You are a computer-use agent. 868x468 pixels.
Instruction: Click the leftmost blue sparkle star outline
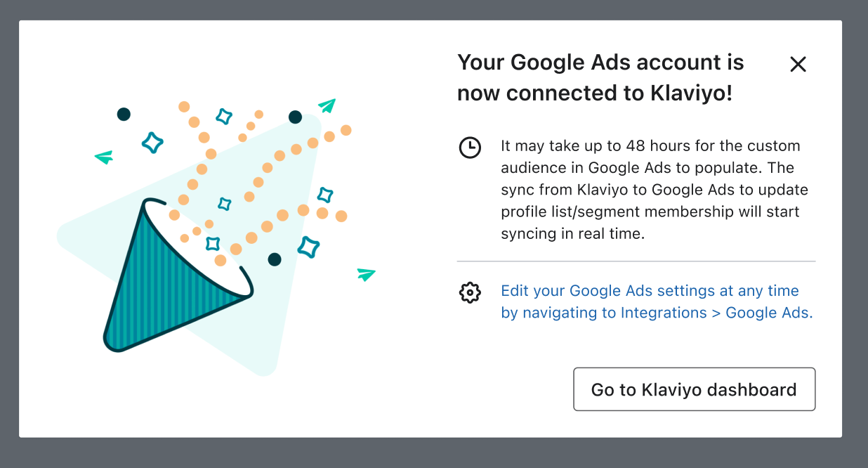click(x=152, y=143)
